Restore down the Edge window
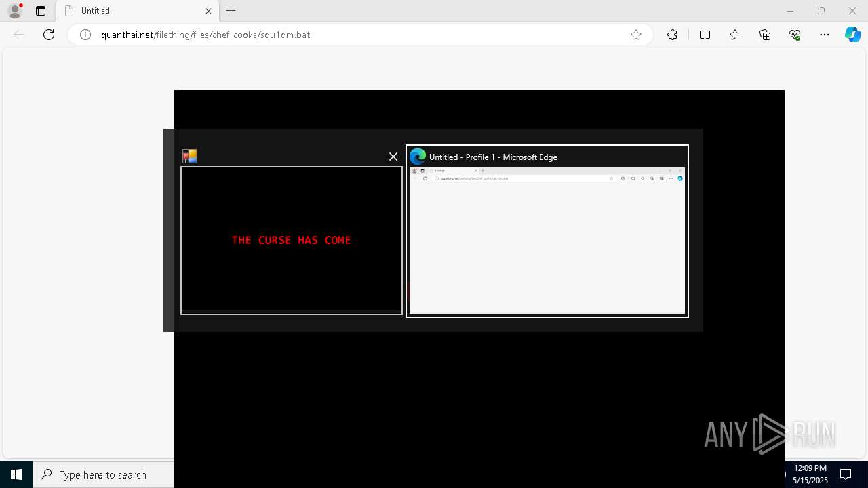Viewport: 868px width, 488px height. [x=821, y=11]
